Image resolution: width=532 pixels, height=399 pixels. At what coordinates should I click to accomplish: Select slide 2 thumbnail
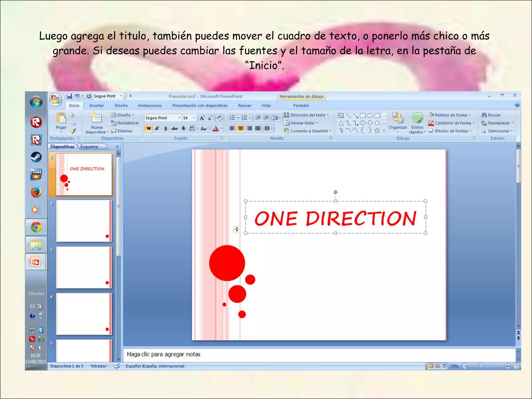pos(84,221)
